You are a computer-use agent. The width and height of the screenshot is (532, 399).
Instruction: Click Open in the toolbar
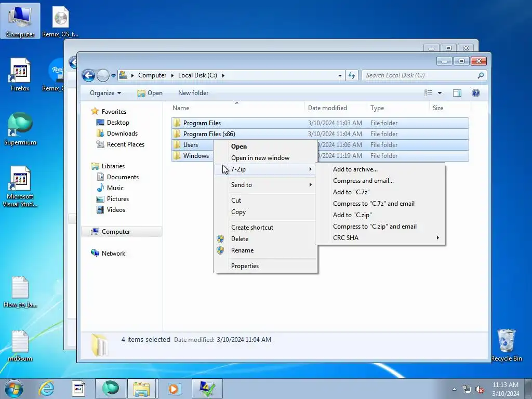[x=150, y=93]
